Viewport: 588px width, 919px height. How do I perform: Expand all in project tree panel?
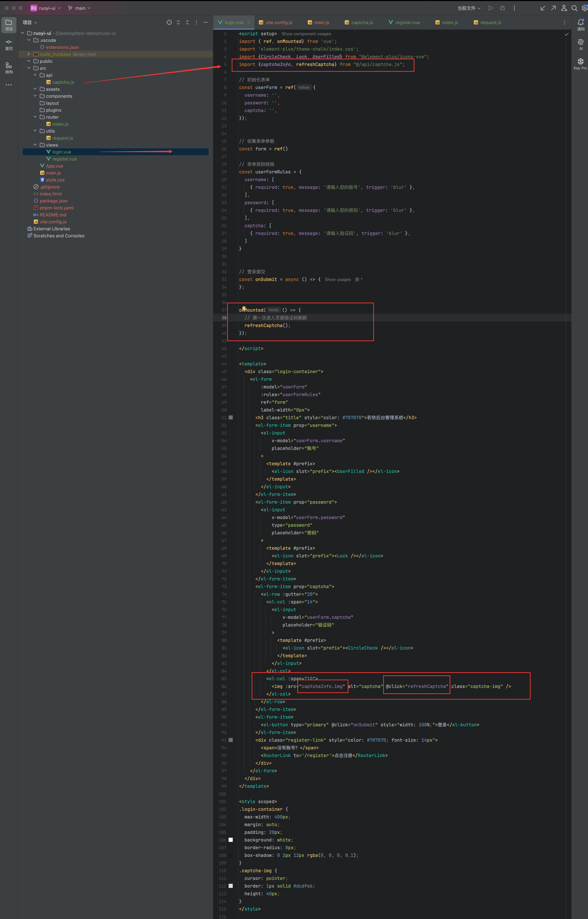[178, 23]
